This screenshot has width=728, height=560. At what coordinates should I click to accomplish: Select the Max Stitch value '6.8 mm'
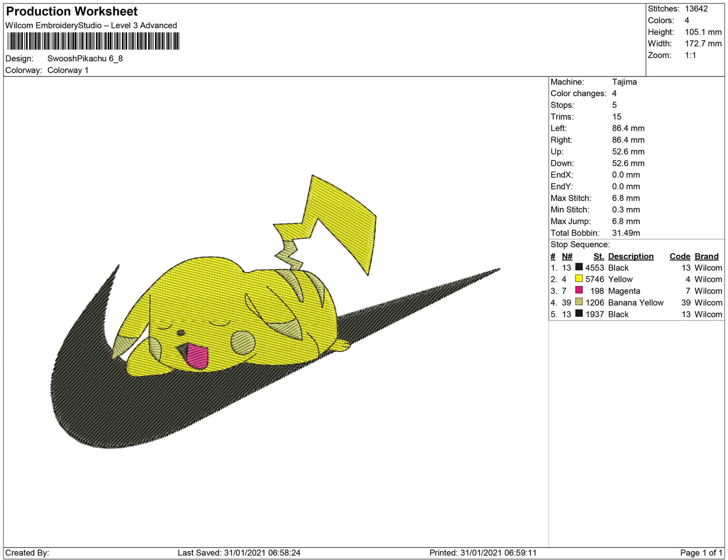(626, 198)
